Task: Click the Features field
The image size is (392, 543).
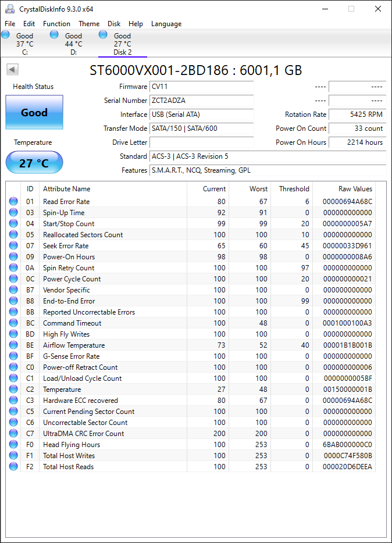Action: point(268,170)
